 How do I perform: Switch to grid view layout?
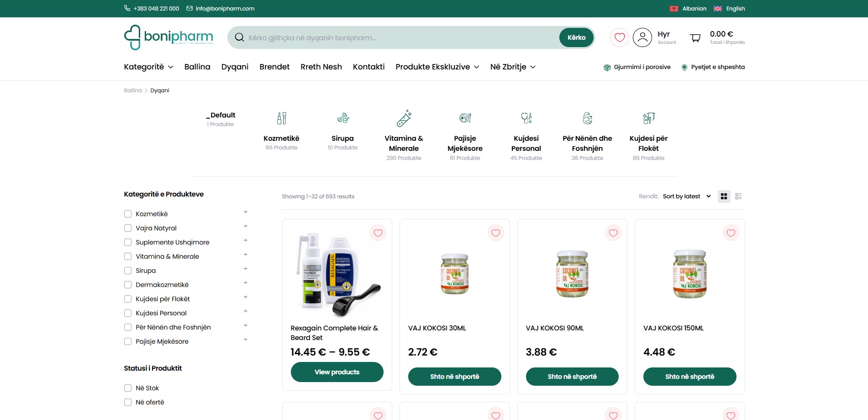tap(724, 197)
